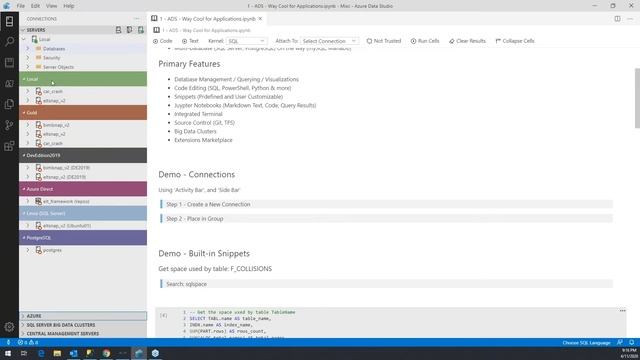Click Collapse Cells in the notebook toolbar

pyautogui.click(x=515, y=41)
